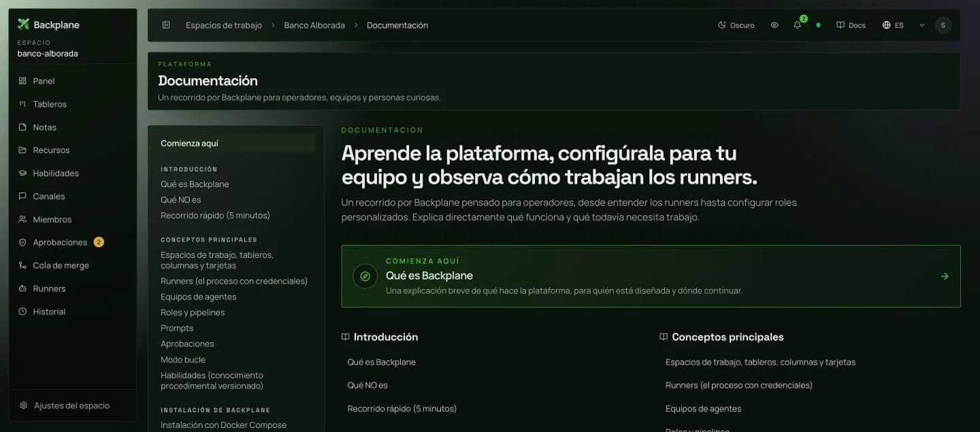
Task: Click the arrow on the Comienza aquí card
Action: pos(945,276)
